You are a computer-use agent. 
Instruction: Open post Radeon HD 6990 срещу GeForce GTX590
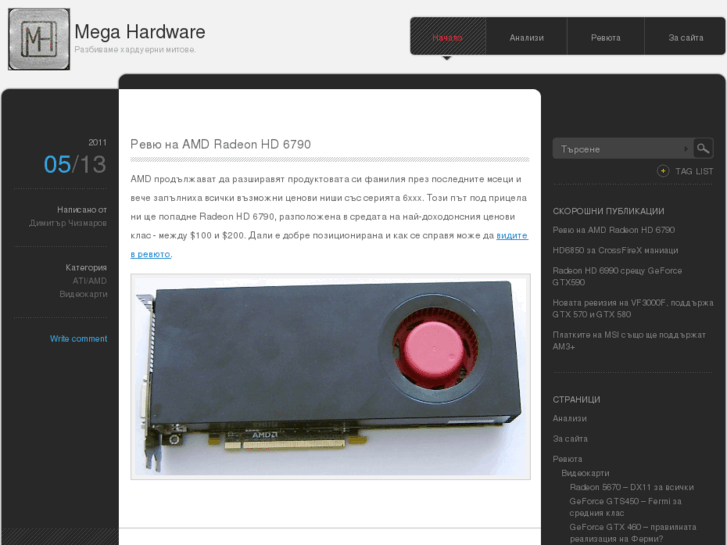[x=617, y=276]
